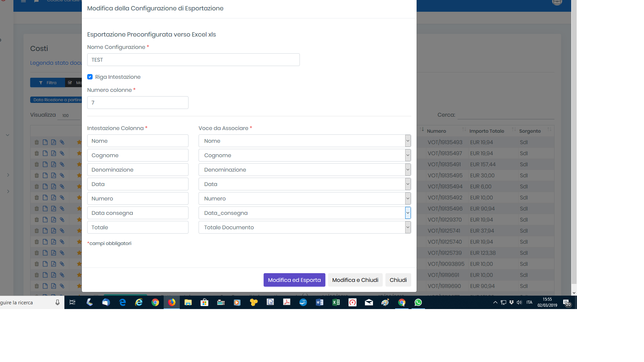Viewport: 644px width, 362px height.
Task: Open the PDF icon in row VOT/19135496
Action: coord(53,208)
